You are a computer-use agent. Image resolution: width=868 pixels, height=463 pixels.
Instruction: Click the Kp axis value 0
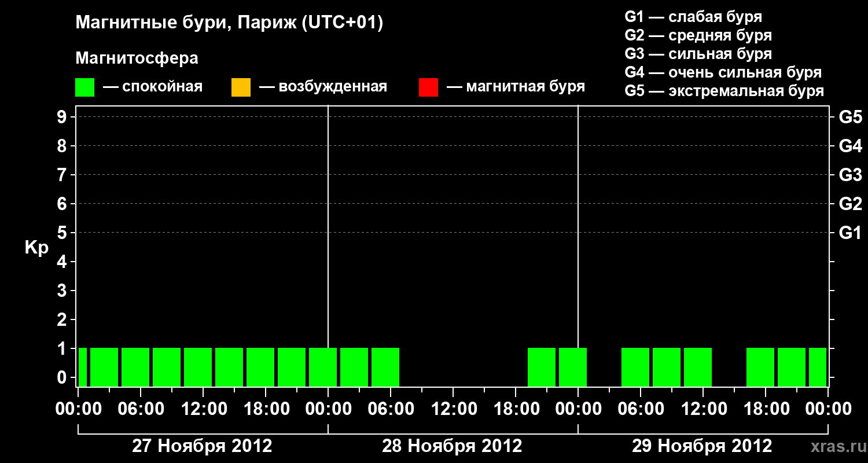(x=62, y=377)
